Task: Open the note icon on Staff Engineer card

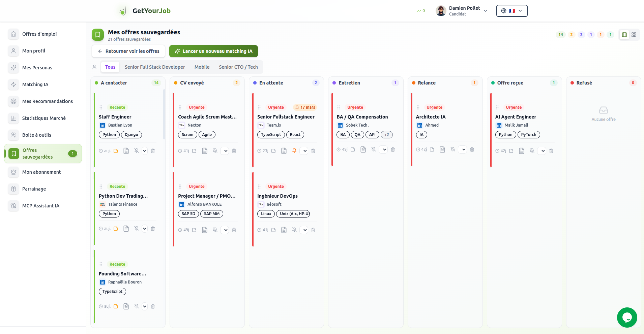Action: [x=116, y=151]
